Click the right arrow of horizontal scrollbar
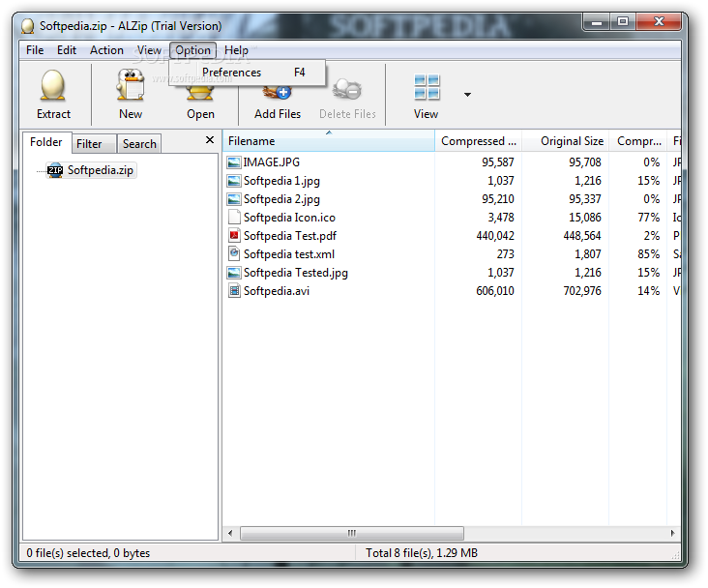This screenshot has height=588, width=708. (x=673, y=533)
